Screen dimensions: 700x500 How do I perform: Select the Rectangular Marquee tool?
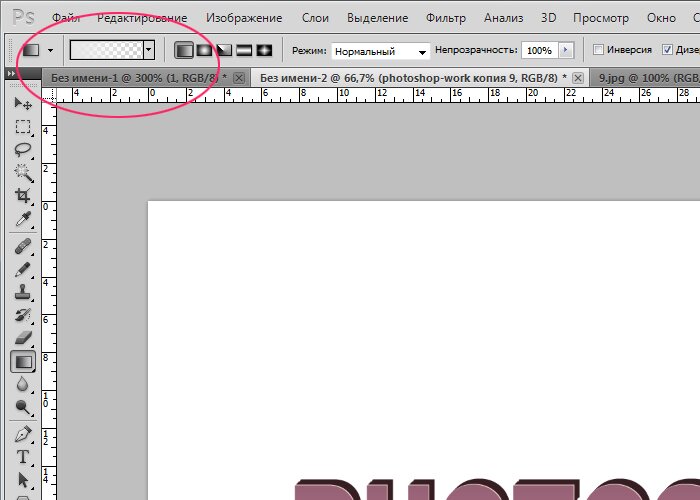[23, 127]
